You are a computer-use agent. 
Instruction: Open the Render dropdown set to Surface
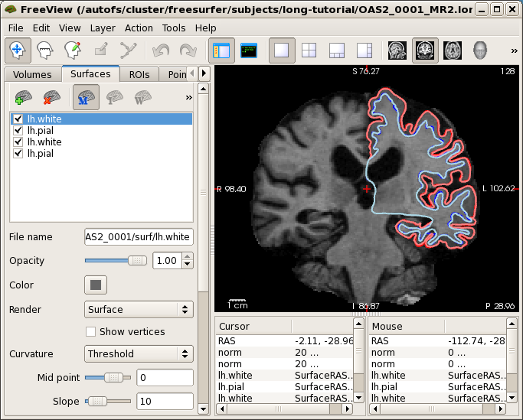point(138,309)
